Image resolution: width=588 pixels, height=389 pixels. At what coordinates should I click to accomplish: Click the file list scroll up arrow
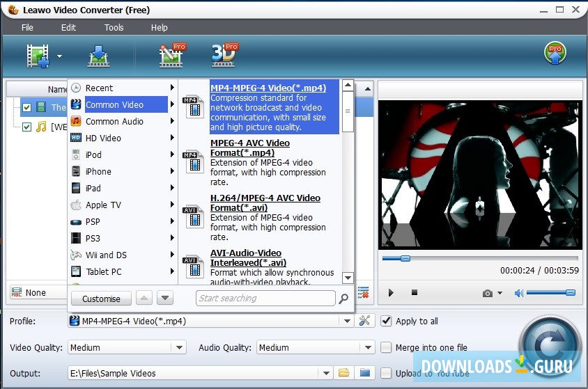(x=368, y=89)
